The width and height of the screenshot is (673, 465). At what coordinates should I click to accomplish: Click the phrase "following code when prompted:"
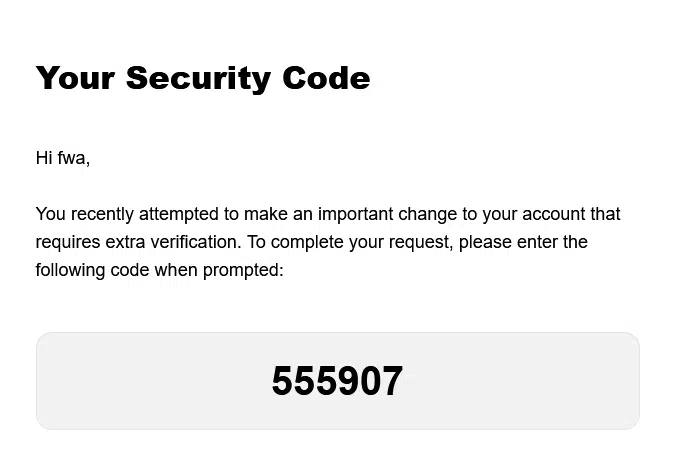point(160,270)
